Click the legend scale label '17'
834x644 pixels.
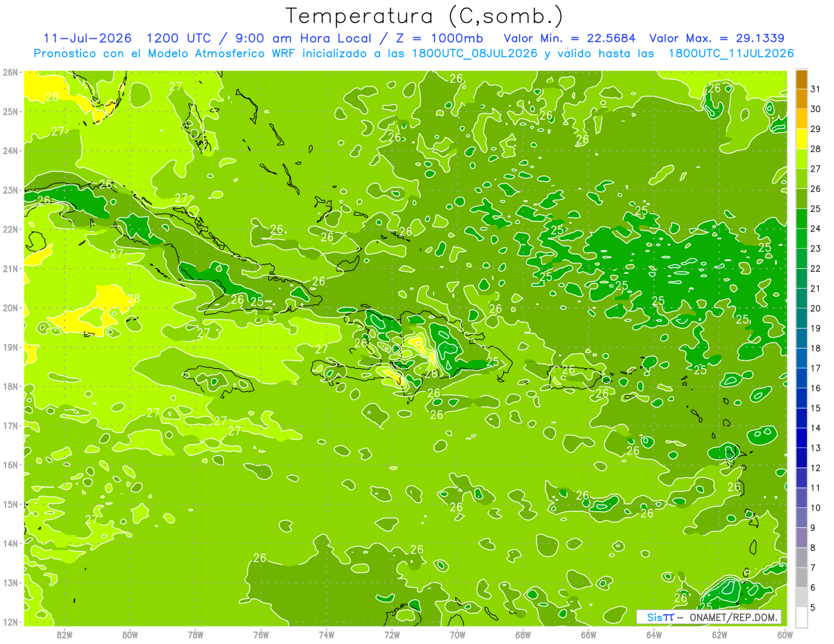coord(816,368)
